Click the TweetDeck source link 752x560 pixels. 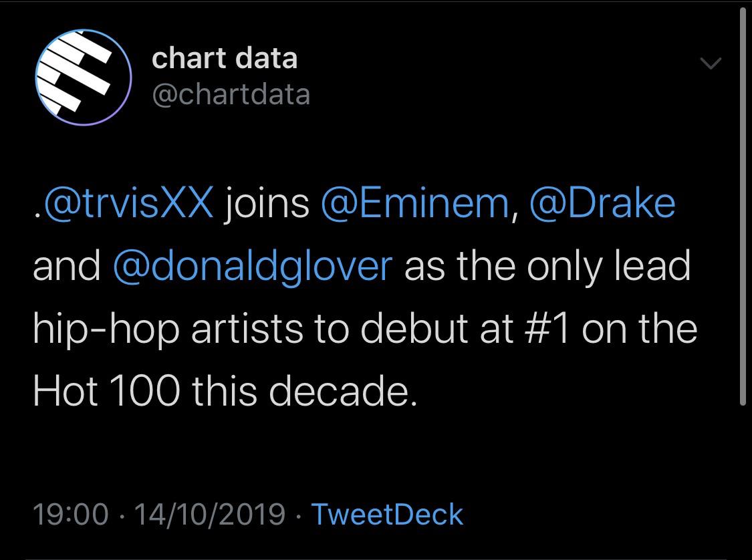tap(387, 515)
